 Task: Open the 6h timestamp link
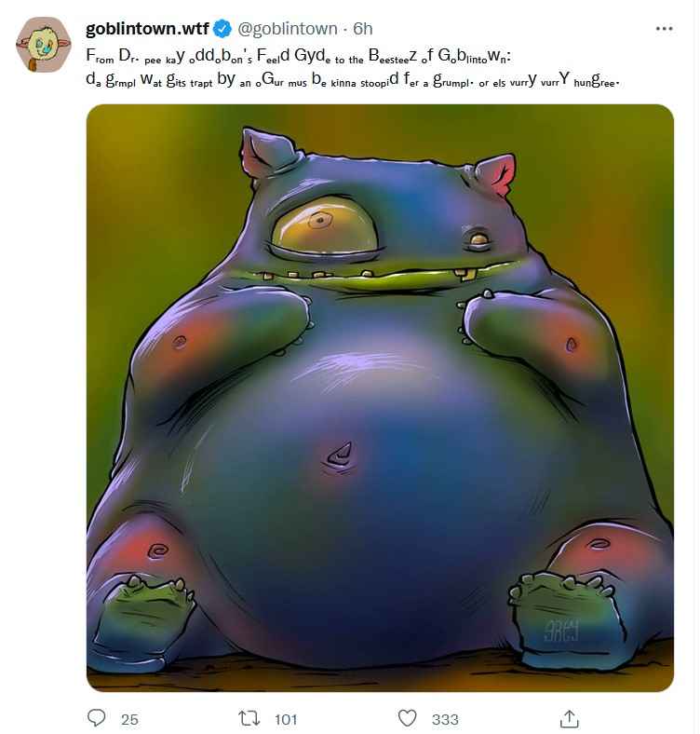click(363, 29)
